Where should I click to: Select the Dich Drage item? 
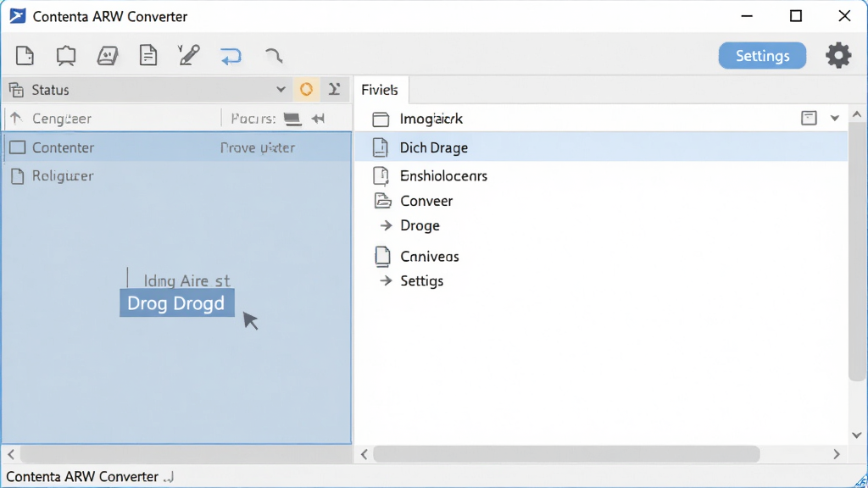pos(601,147)
